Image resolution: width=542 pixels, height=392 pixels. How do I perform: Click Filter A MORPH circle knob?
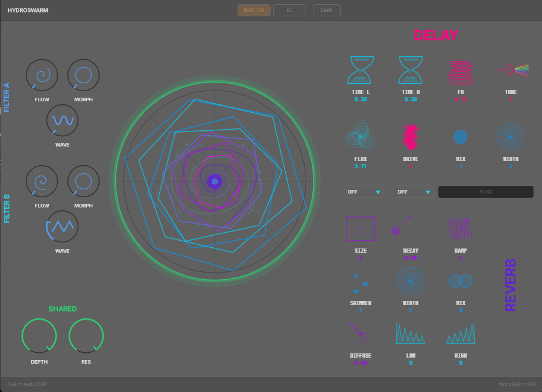coord(83,75)
